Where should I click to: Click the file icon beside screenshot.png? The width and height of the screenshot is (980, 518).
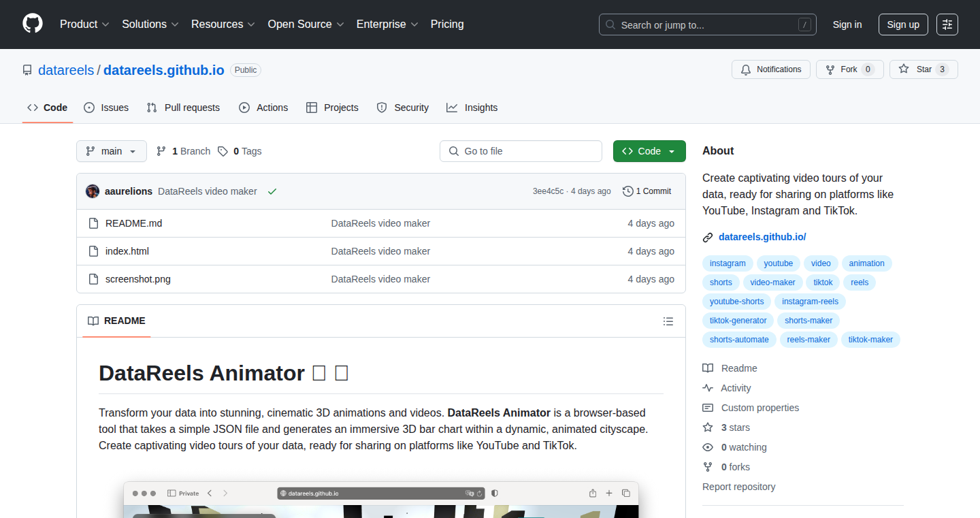(94, 279)
